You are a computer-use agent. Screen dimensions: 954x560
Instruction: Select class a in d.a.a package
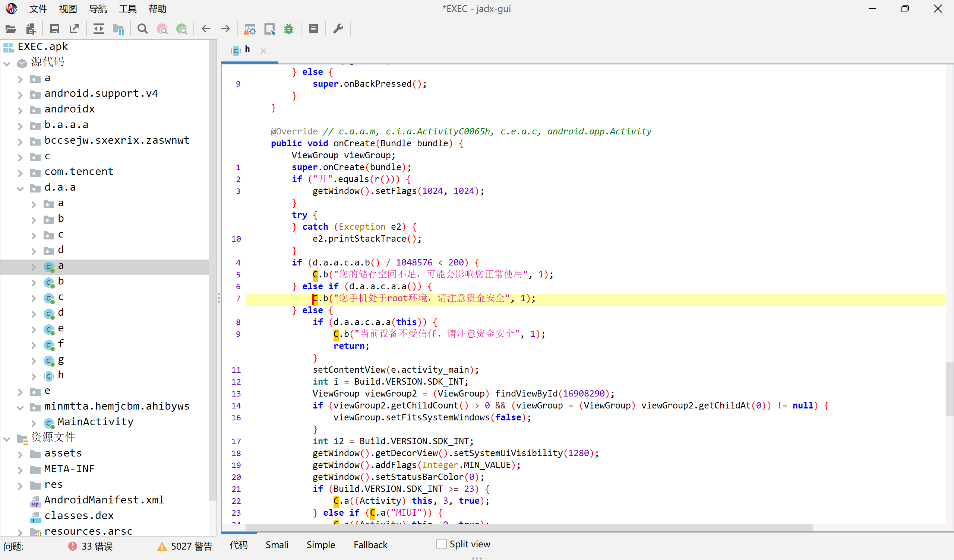61,265
